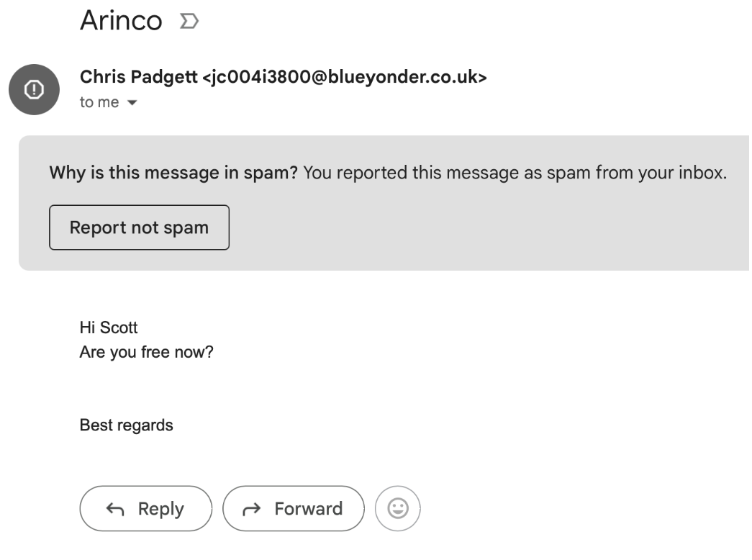The image size is (752, 560).
Task: Select the email subject Arinco
Action: pos(122,20)
